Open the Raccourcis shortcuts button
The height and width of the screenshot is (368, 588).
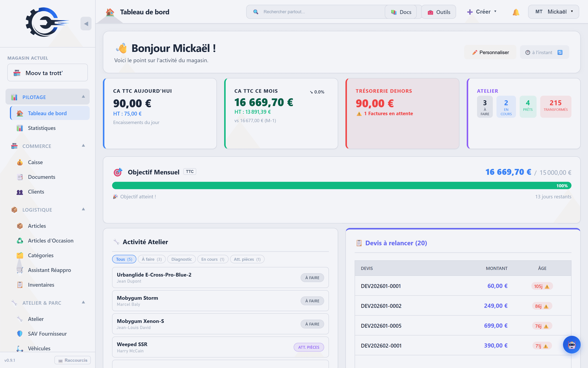(73, 360)
